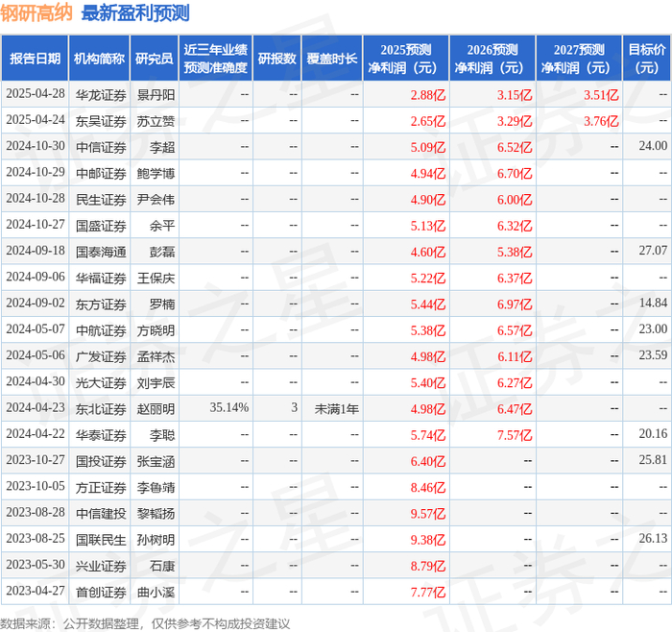672x632 pixels.
Task: Click the 国投证券 institution cell
Action: [x=101, y=461]
